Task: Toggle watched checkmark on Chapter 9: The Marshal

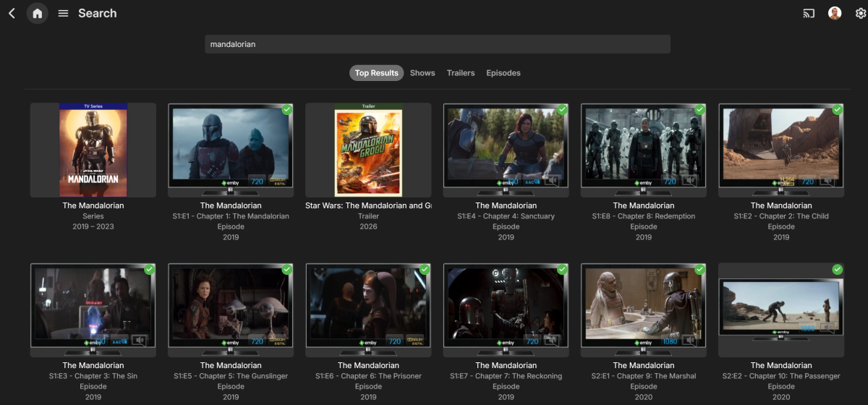Action: (699, 270)
